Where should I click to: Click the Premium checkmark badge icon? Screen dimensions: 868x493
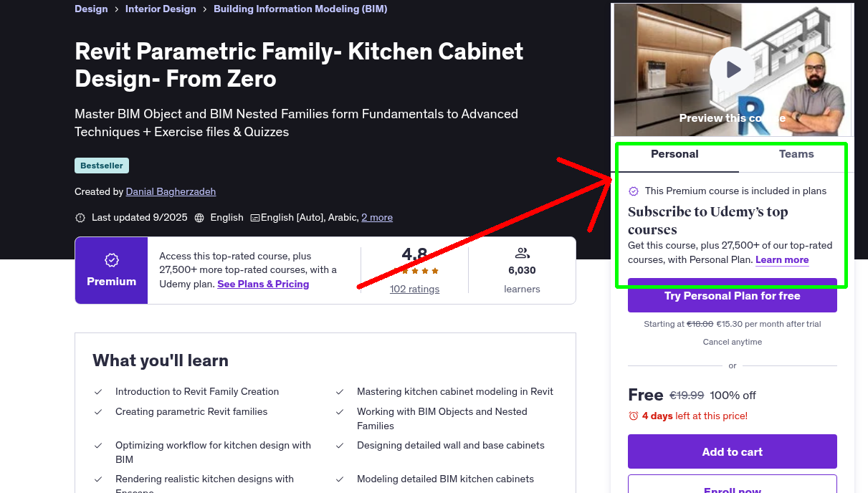111,262
